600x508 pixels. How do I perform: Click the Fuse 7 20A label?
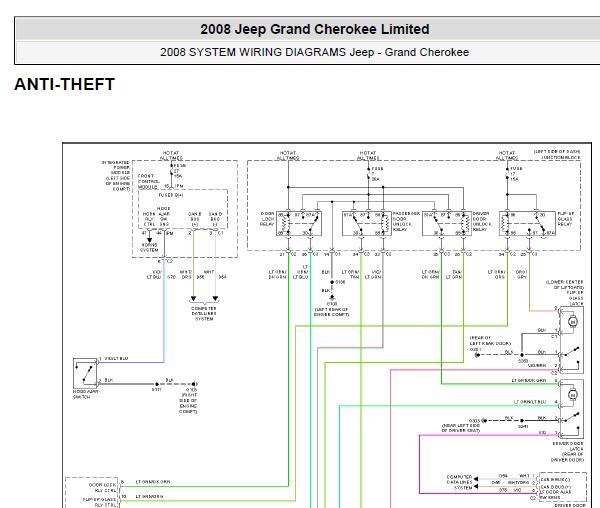coord(377,174)
